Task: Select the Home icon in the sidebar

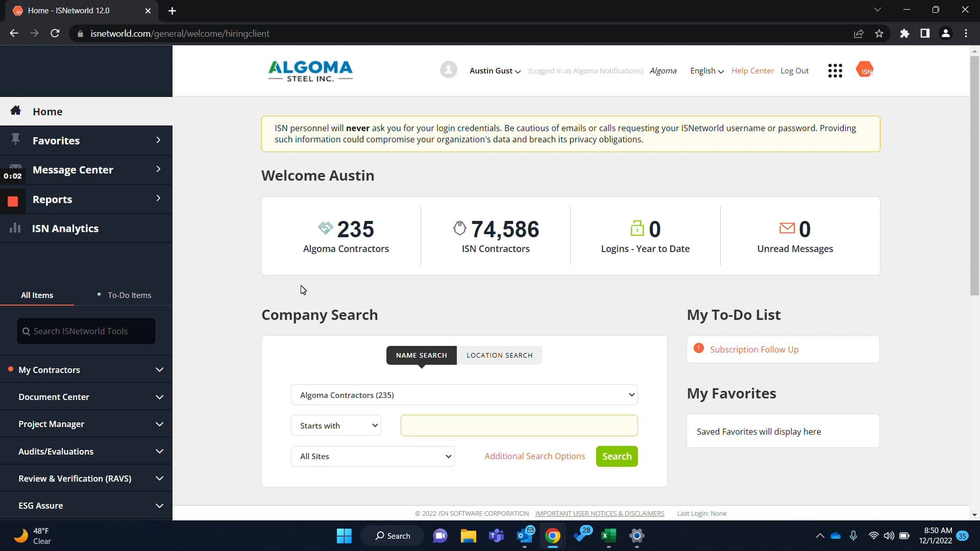Action: click(15, 111)
